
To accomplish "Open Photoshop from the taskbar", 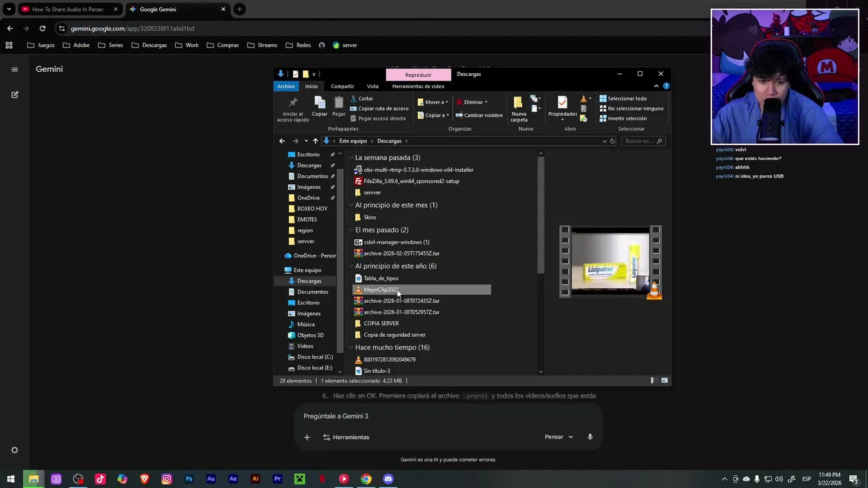I will [189, 479].
